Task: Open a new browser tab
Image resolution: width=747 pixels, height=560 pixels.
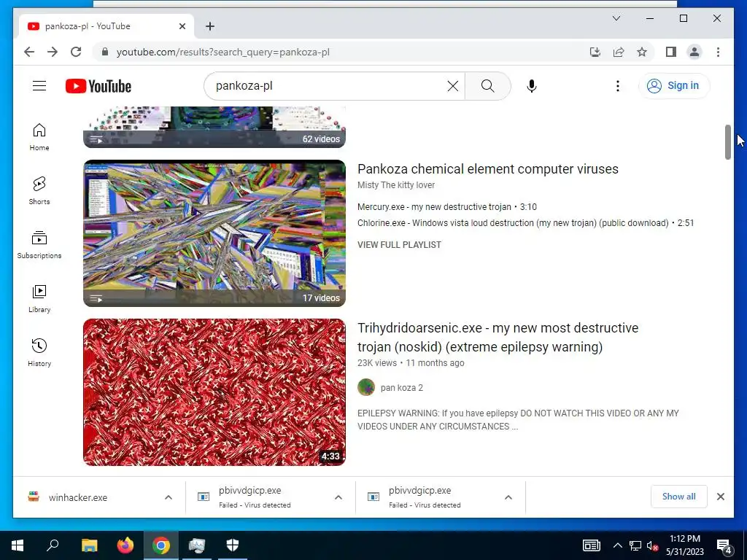Action: pyautogui.click(x=209, y=26)
